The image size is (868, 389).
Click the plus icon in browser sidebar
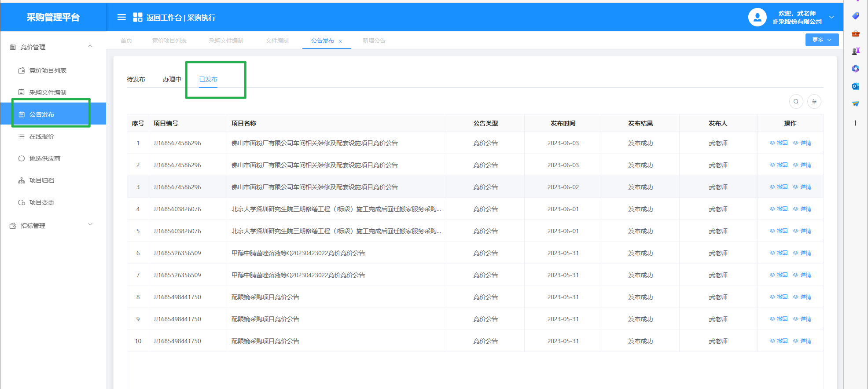pyautogui.click(x=855, y=123)
